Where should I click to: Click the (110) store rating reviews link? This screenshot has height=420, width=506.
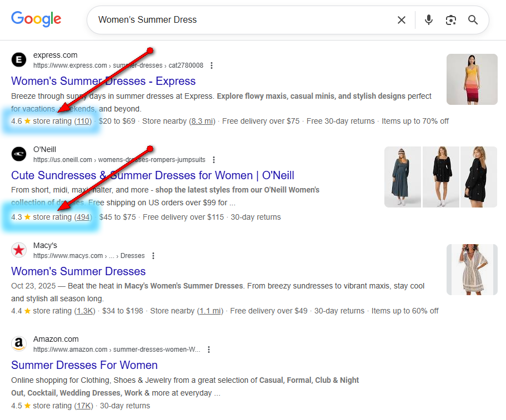point(83,121)
